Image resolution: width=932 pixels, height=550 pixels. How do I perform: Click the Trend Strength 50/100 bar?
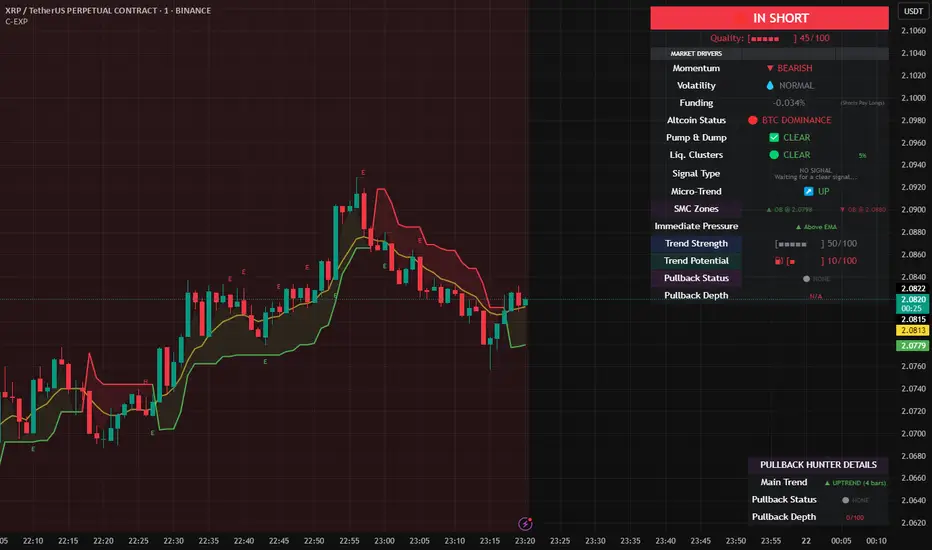816,244
